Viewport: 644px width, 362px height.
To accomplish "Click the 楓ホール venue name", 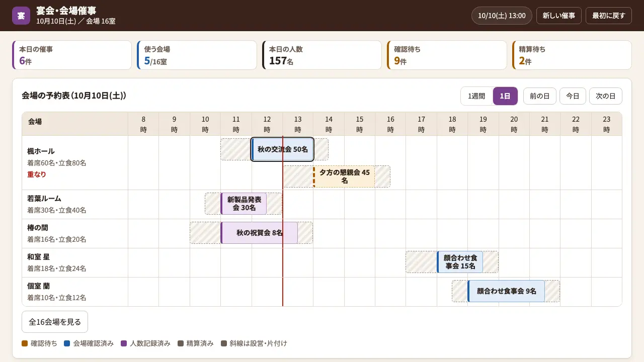I will (x=41, y=151).
